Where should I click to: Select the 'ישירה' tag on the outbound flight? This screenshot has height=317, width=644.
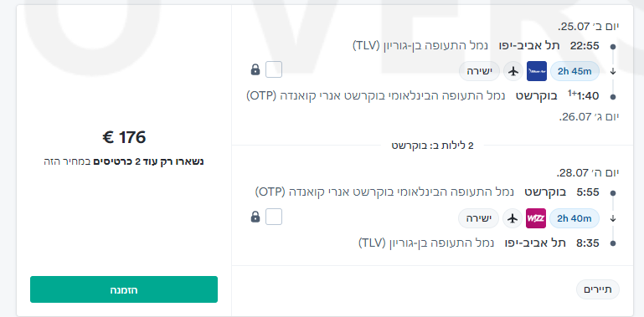point(479,71)
